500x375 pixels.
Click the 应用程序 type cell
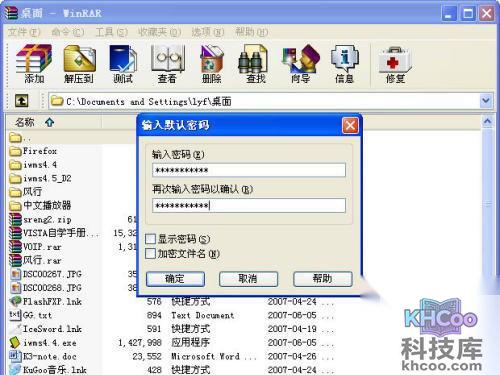pyautogui.click(x=190, y=342)
